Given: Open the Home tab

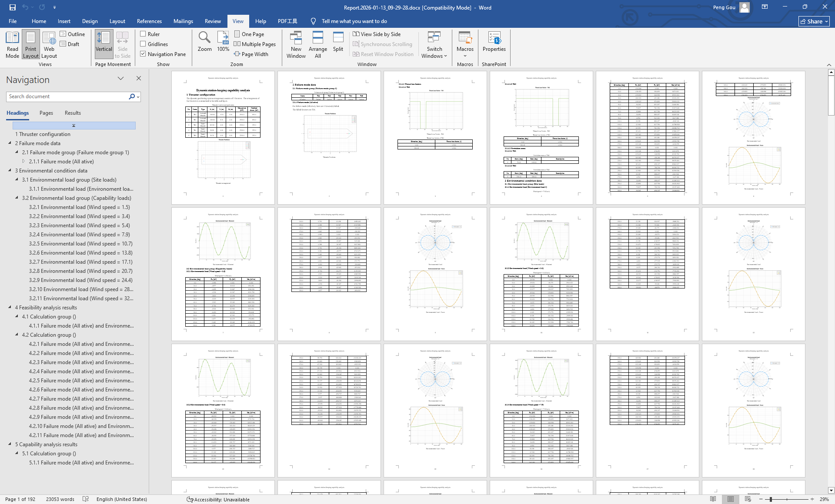Looking at the screenshot, I should tap(39, 21).
